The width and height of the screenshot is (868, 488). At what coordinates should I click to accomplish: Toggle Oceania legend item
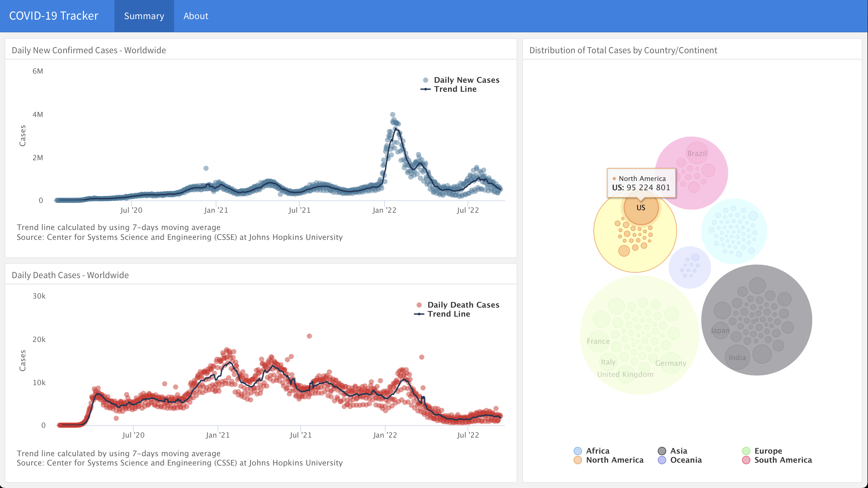[685, 460]
